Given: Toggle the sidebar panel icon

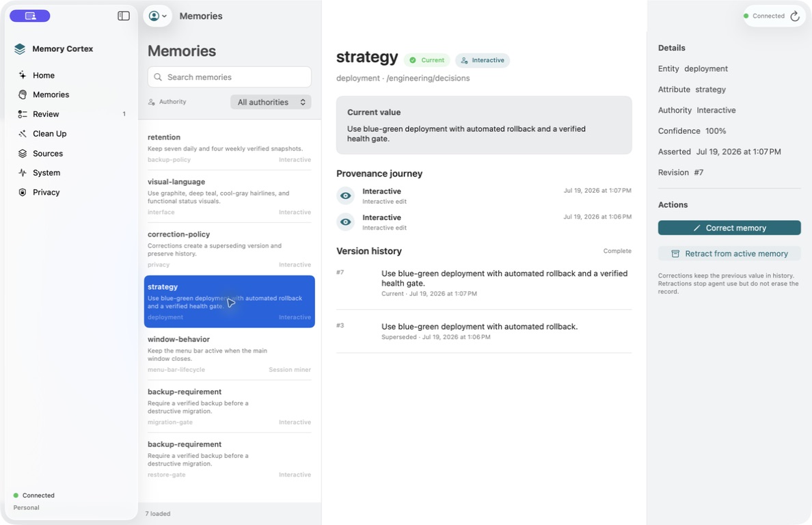Looking at the screenshot, I should pos(123,16).
